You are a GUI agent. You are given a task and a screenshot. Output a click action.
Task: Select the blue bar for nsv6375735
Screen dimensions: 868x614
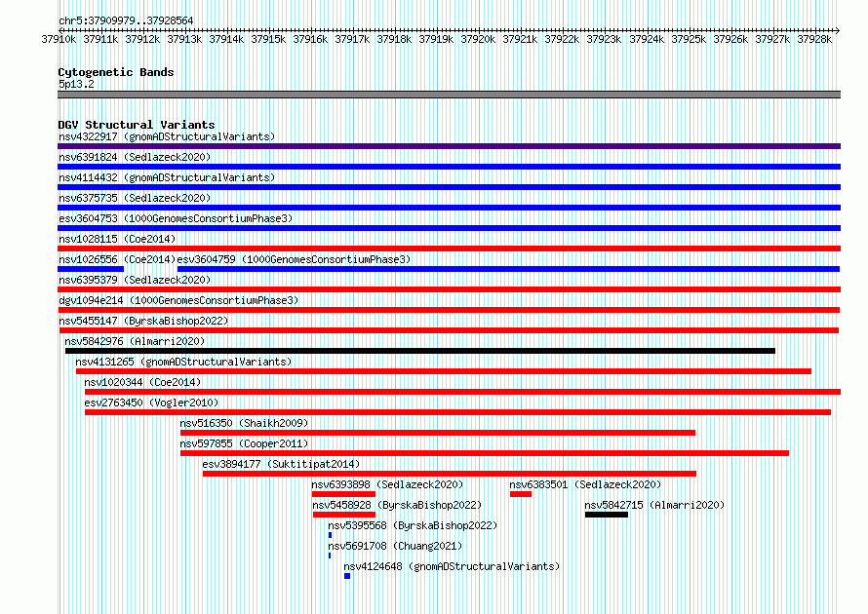[x=449, y=208]
